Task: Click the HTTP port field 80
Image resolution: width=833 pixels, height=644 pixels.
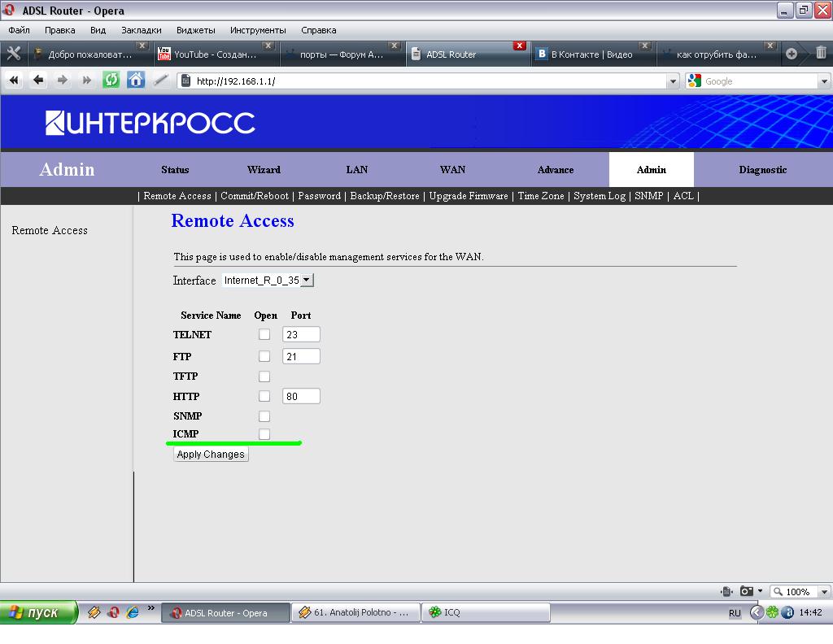Action: pos(301,396)
